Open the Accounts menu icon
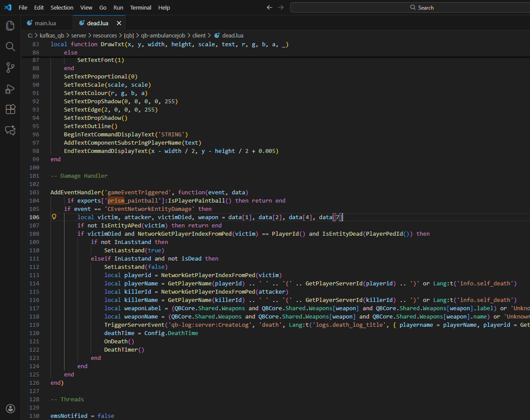 [x=10, y=408]
